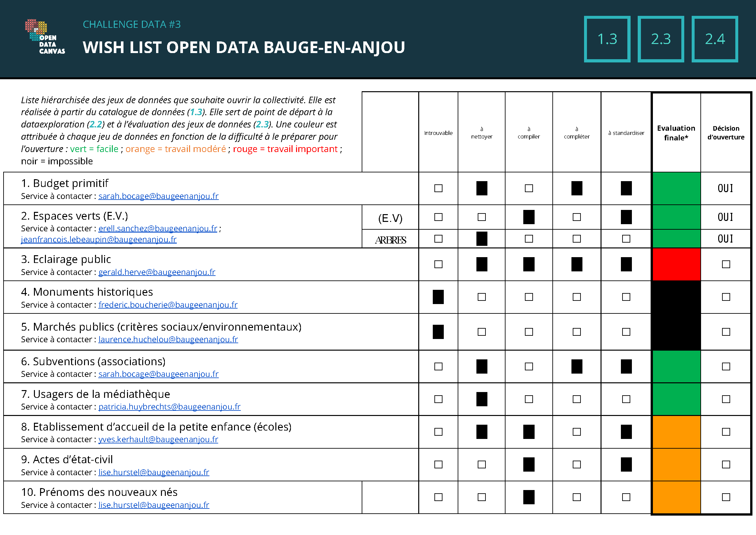Viewport: 756px width, 535px height.
Task: Check Décision d'ouverture box for Monuments historiques
Action: (726, 297)
